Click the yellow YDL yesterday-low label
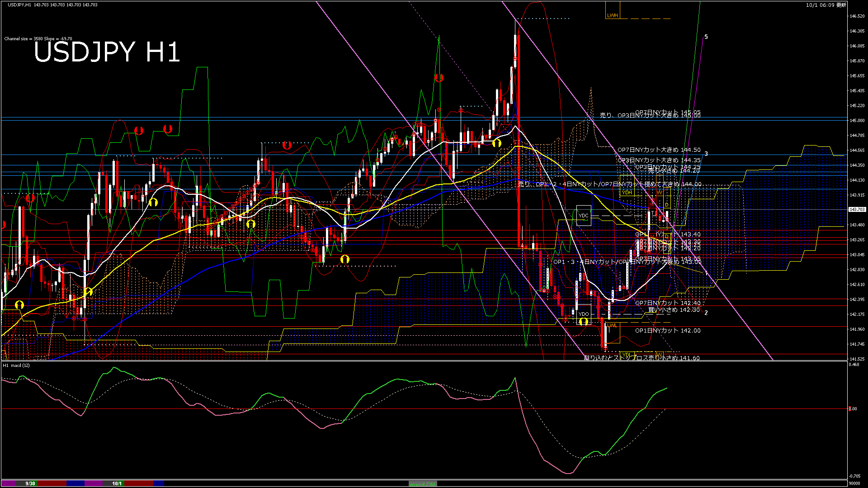This screenshot has height=488, width=868. 626,354
